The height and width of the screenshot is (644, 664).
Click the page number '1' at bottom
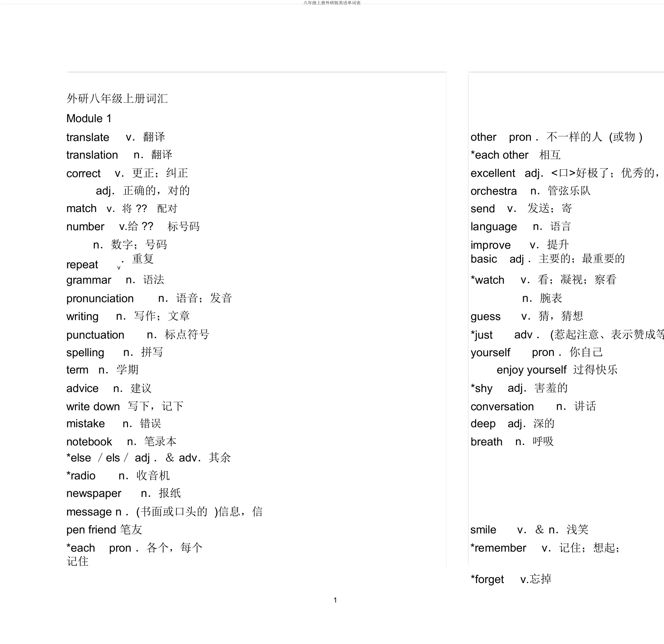(x=331, y=601)
